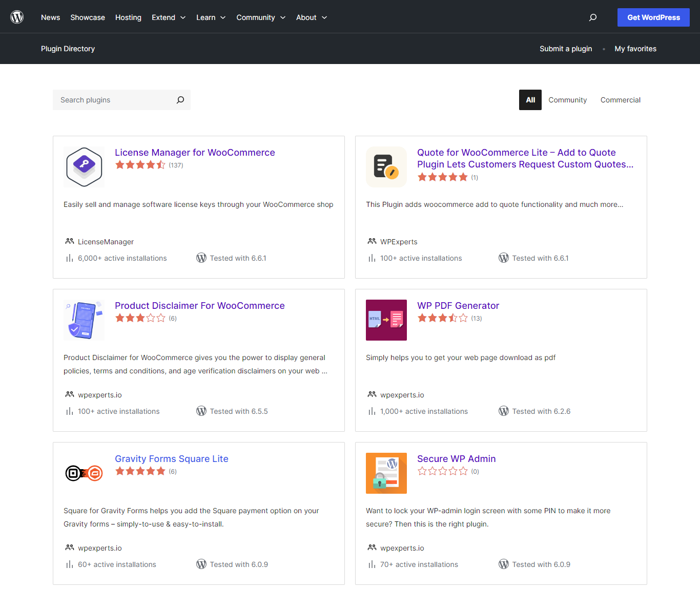Open the Plugin Directory link
The width and height of the screenshot is (700, 589).
68,49
